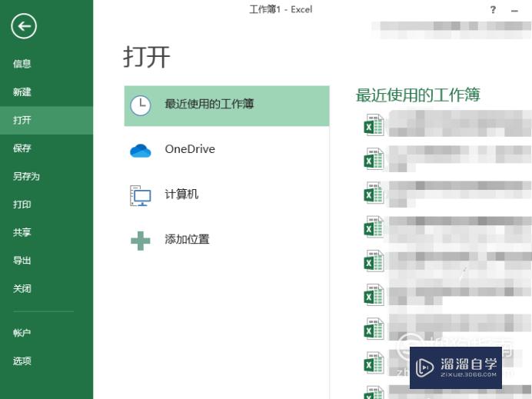Open the fourth recent workbook Excel icon
The height and width of the screenshot is (399, 532).
[x=374, y=227]
